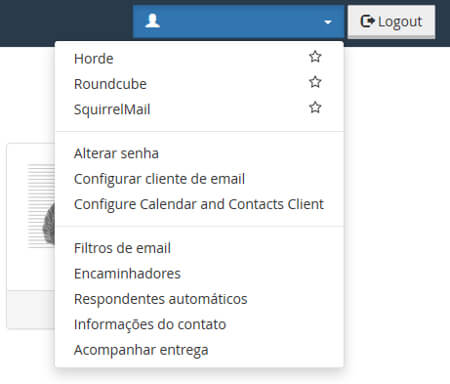
Task: Open Informações do contato
Action: [150, 324]
